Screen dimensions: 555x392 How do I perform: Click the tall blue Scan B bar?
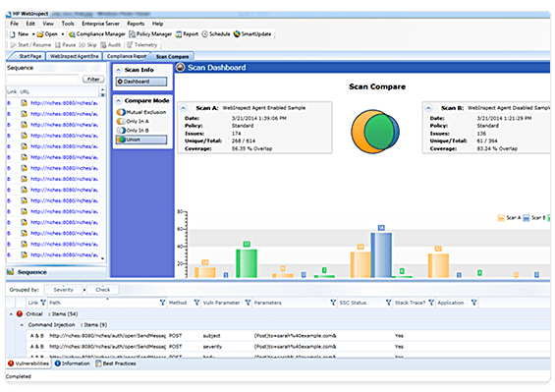pos(381,255)
